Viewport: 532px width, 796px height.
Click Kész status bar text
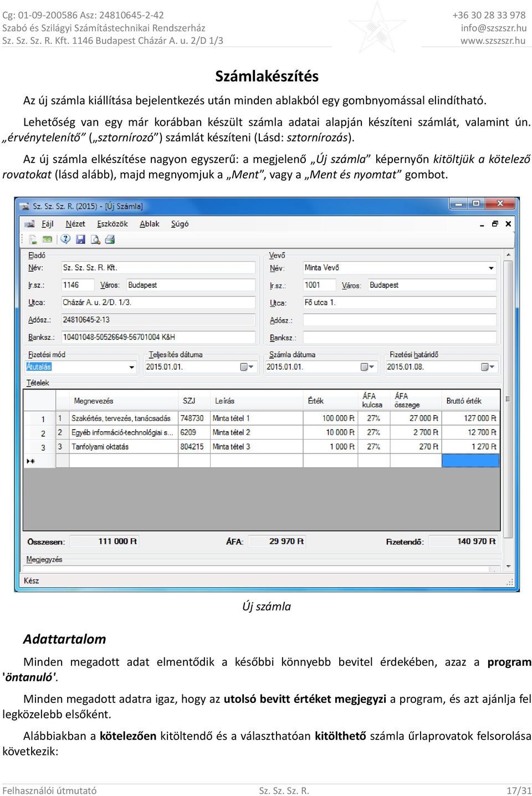[x=32, y=580]
